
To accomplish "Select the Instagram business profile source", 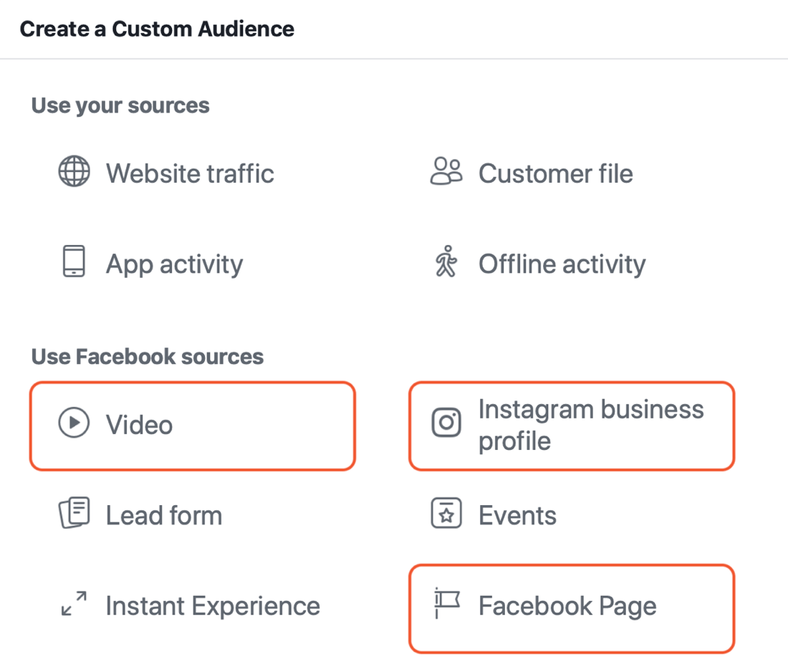I will [572, 425].
